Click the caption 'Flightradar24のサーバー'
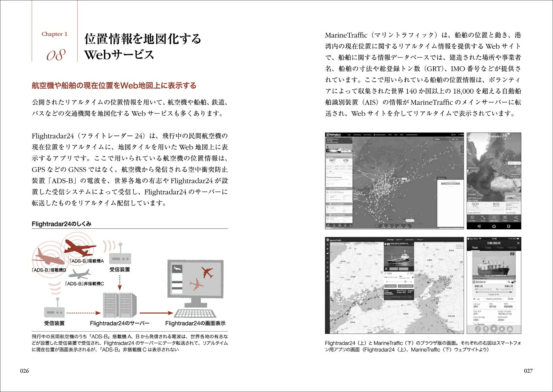 120,323
